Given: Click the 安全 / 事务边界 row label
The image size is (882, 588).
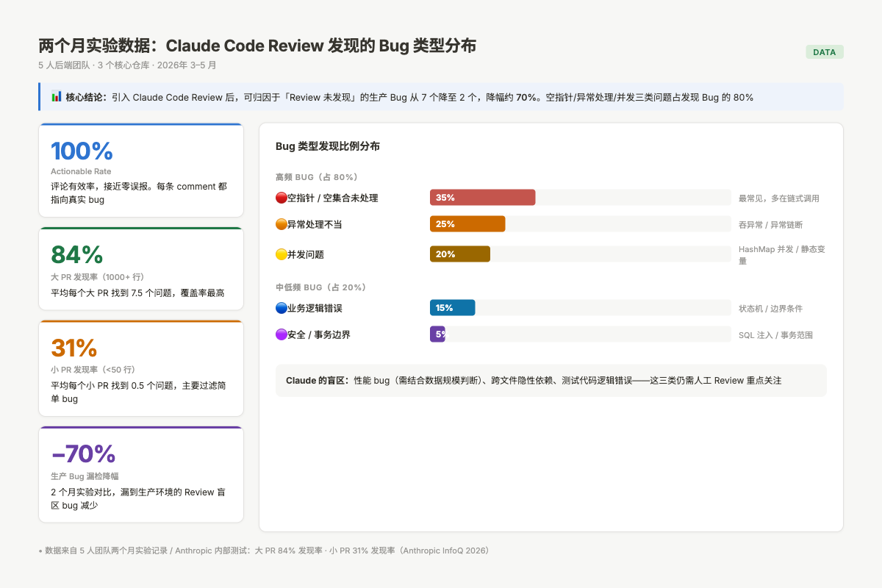Looking at the screenshot, I should [319, 334].
